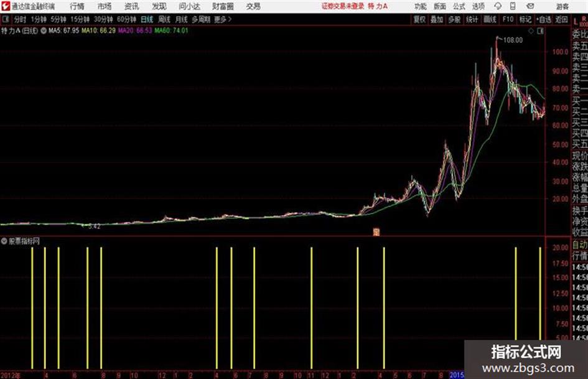Viewport: 588px width, 379px height.
Task: Switch to 30分钟 period
Action: click(x=103, y=19)
